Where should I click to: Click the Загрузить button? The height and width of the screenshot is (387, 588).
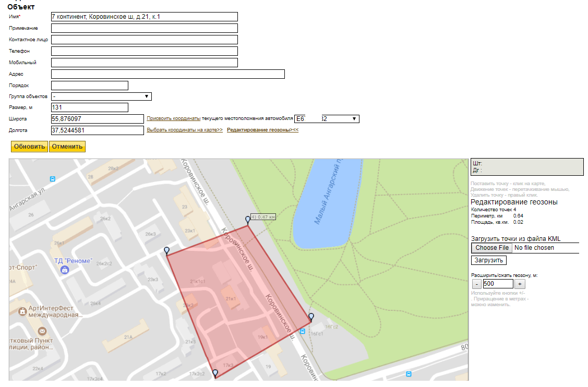[x=488, y=260]
